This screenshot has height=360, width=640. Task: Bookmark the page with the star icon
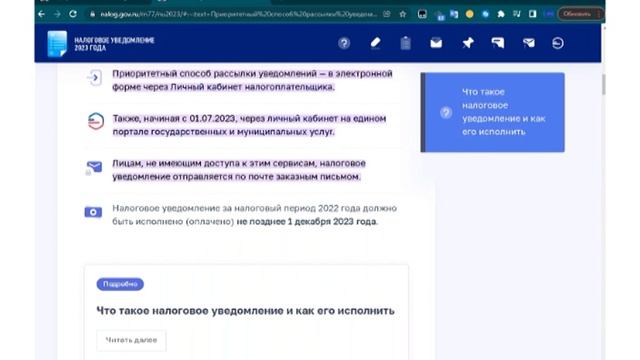(x=403, y=14)
